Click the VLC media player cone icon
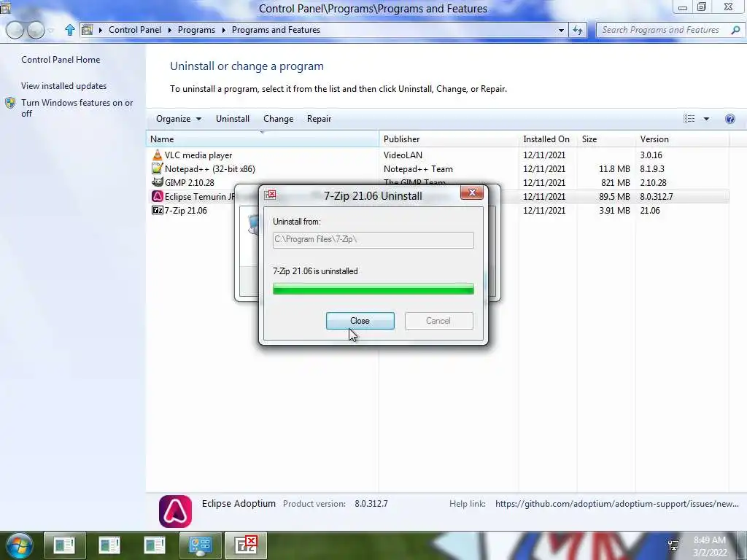Viewport: 747px width, 560px height. tap(158, 155)
